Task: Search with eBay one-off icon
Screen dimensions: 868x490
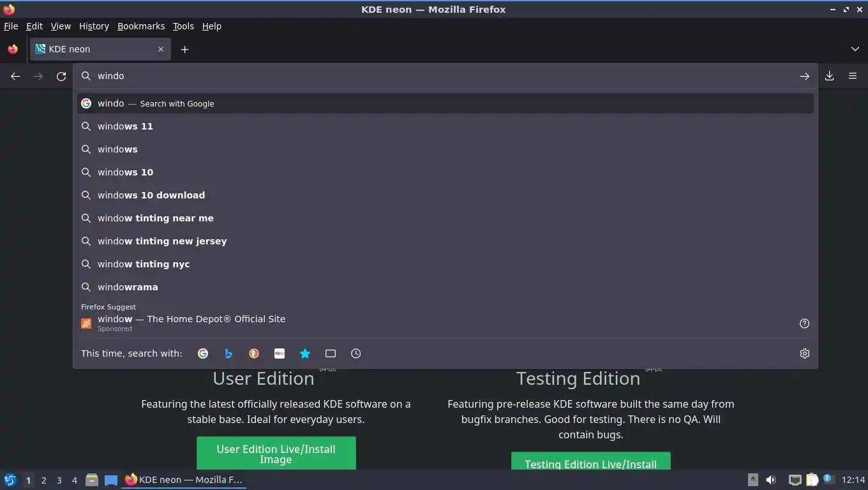Action: tap(280, 353)
